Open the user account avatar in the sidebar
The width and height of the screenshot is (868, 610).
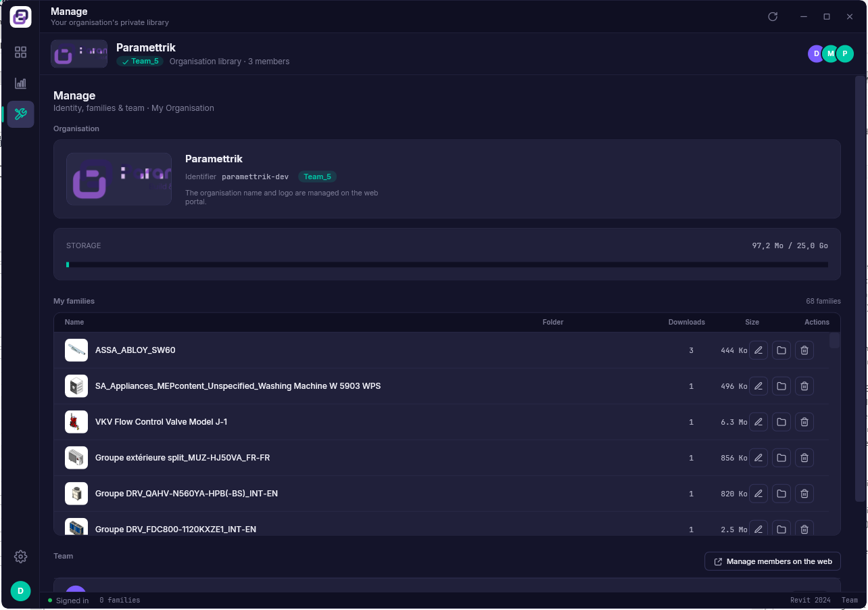21,591
